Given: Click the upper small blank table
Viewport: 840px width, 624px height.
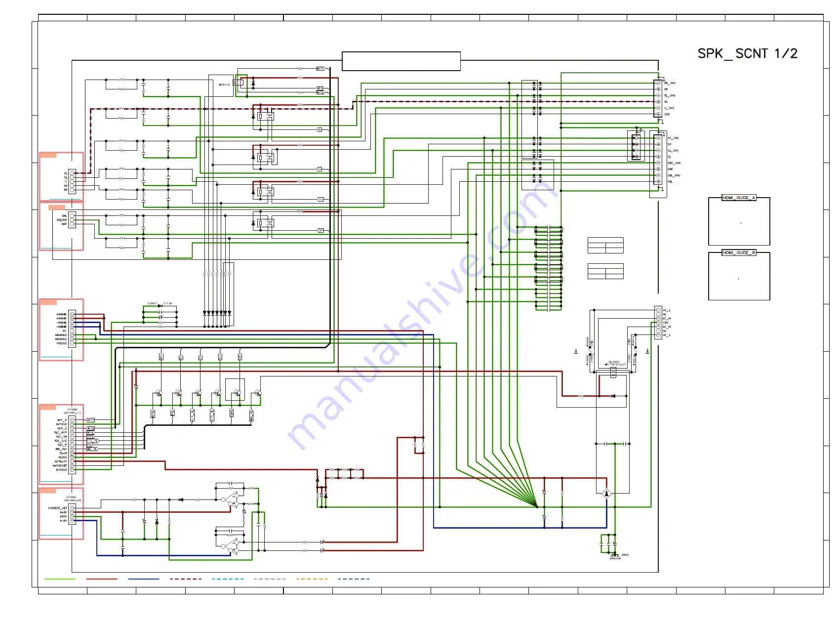Looking at the screenshot, I should point(605,246).
